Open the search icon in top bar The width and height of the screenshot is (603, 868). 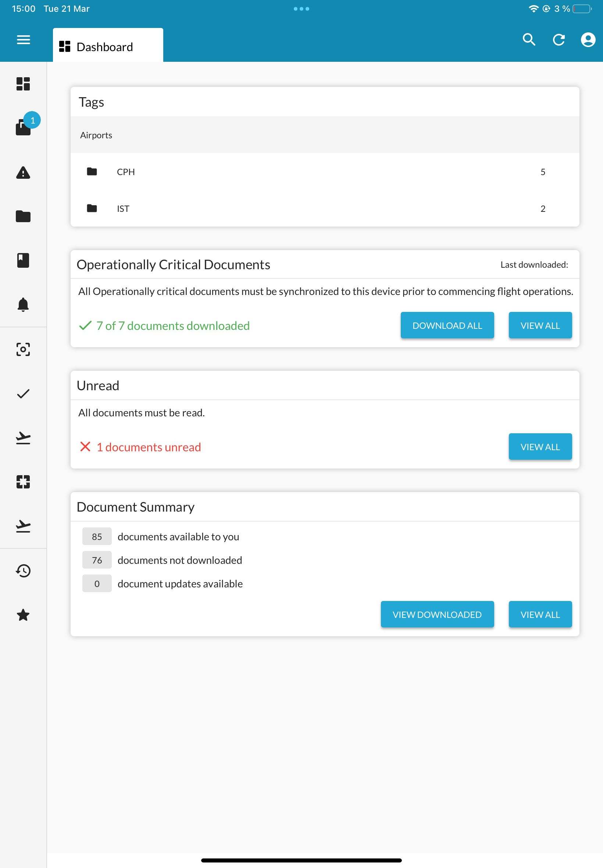[x=530, y=39]
